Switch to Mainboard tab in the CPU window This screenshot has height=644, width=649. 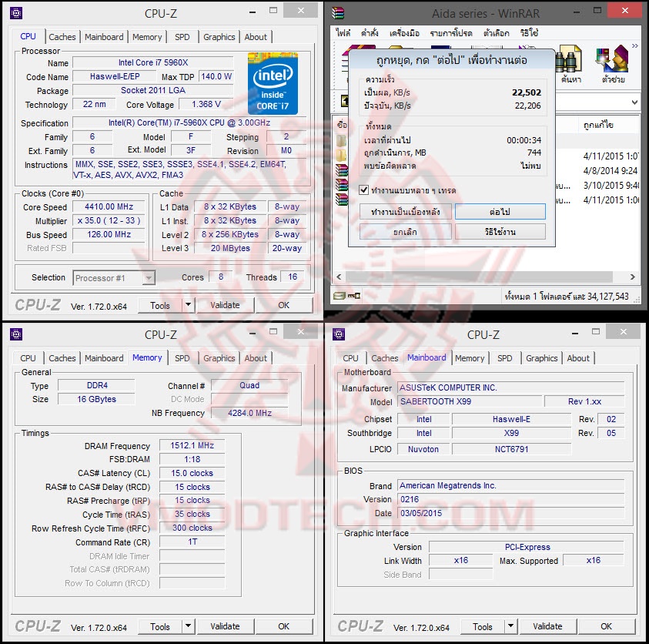(x=104, y=37)
